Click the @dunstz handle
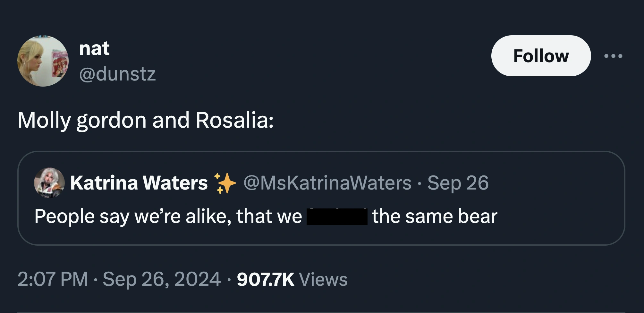The width and height of the screenshot is (644, 313). 117,74
